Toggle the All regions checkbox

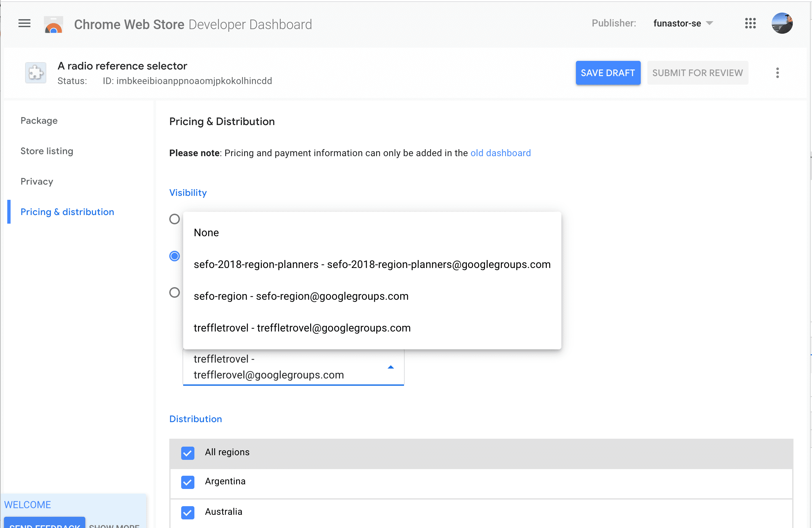point(187,452)
